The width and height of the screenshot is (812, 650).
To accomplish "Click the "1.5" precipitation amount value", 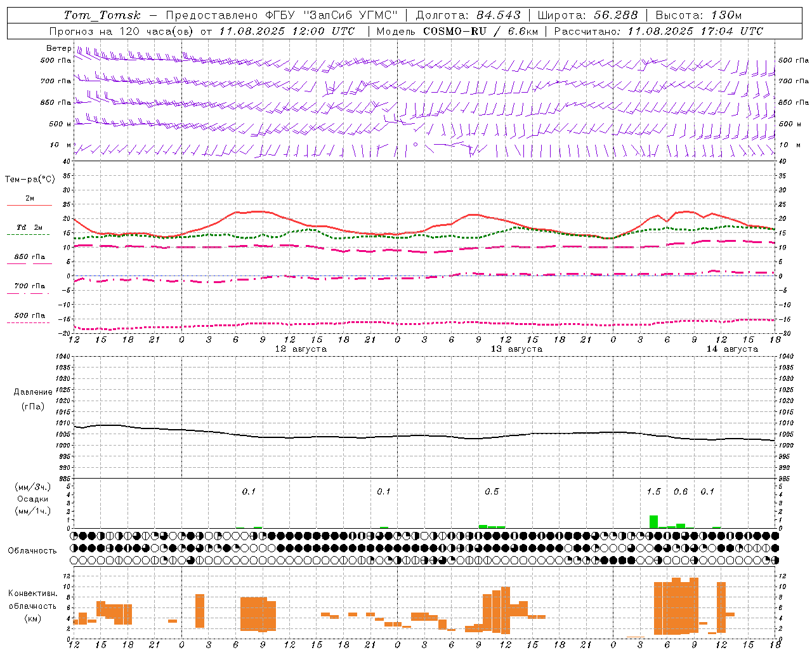I will (x=653, y=491).
